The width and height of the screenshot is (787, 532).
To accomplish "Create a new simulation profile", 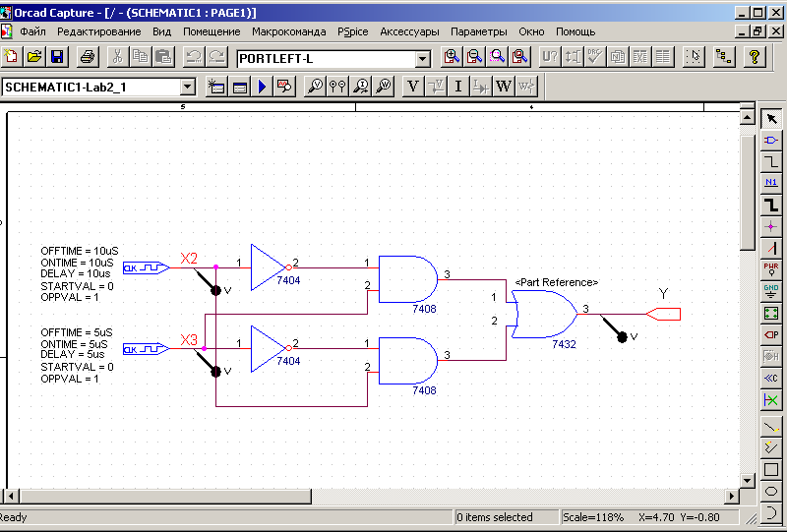I will pyautogui.click(x=216, y=87).
